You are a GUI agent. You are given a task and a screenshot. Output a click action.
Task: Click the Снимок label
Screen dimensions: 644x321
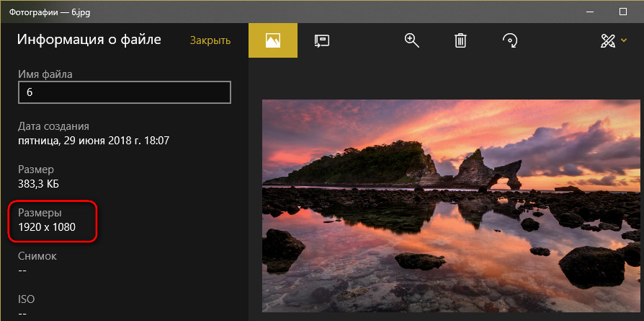37,256
